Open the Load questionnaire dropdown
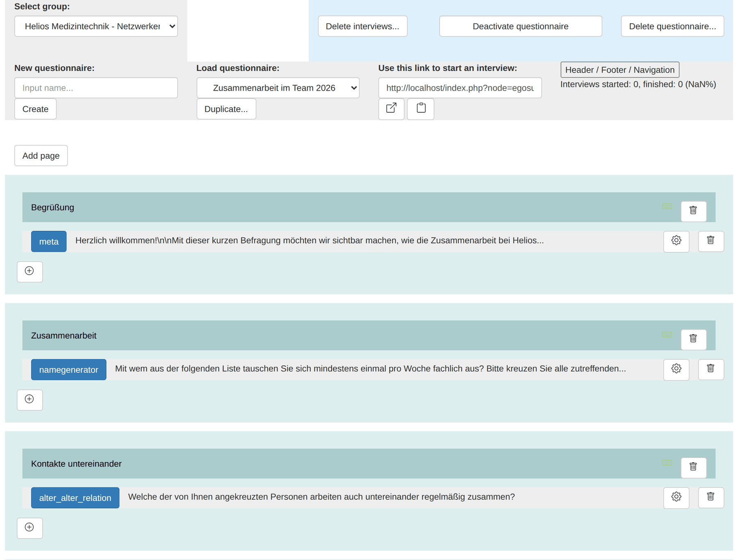The width and height of the screenshot is (738, 560). coord(278,88)
